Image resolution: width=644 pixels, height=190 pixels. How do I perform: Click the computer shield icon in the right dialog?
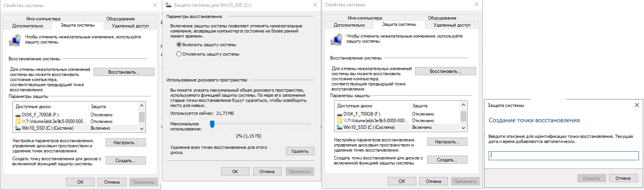(x=336, y=39)
